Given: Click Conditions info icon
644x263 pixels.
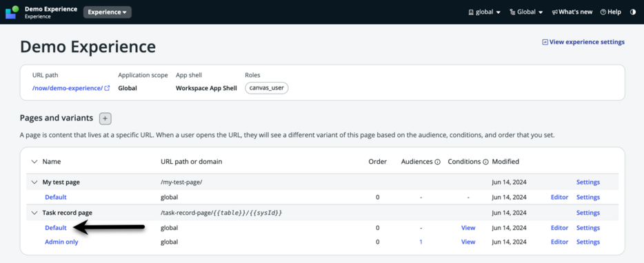Looking at the screenshot, I should [485, 162].
